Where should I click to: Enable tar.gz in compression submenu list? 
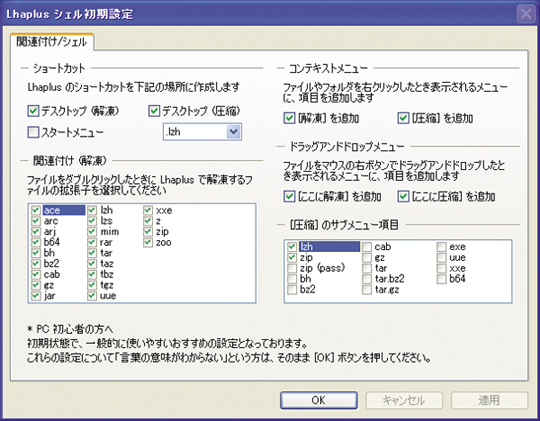(367, 289)
